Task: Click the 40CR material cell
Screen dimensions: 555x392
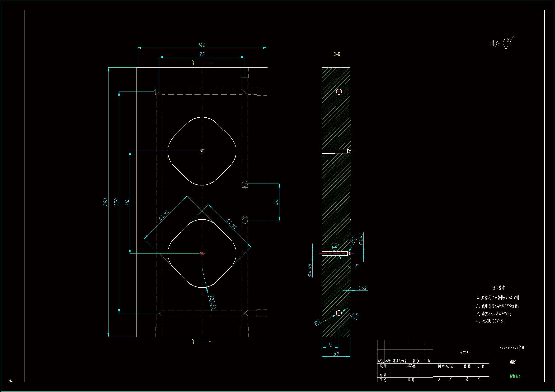Action: 464,352
